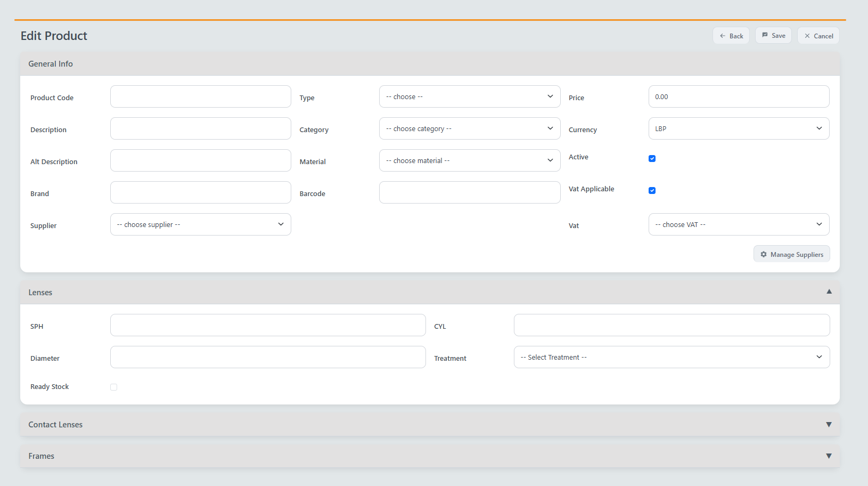Click the Product Code input field
The image size is (868, 486).
(x=200, y=96)
